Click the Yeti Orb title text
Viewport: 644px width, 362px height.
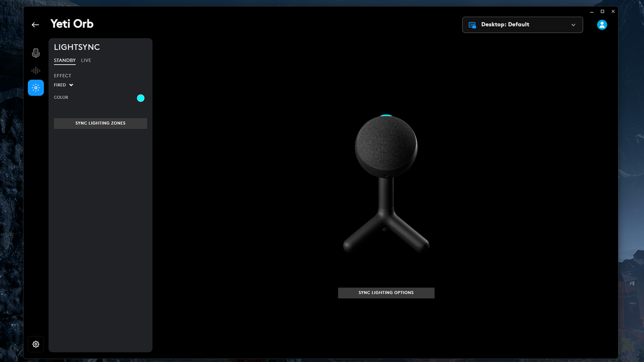click(72, 24)
